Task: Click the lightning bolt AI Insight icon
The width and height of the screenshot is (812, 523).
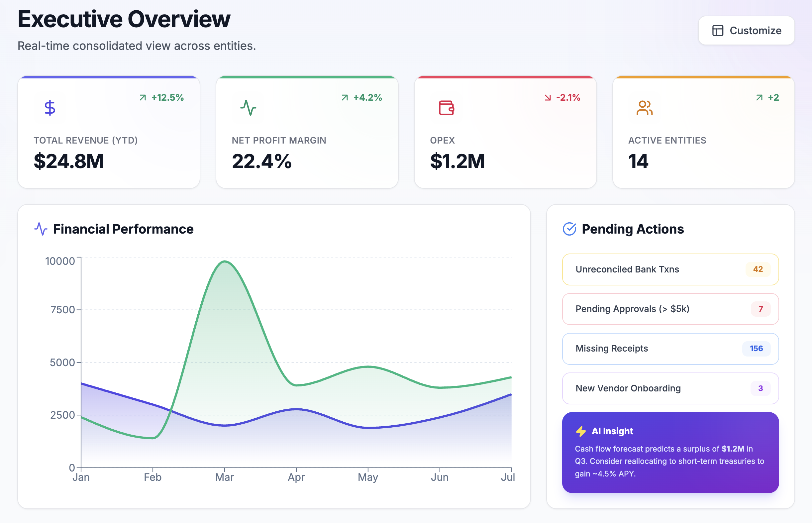Action: click(x=581, y=431)
